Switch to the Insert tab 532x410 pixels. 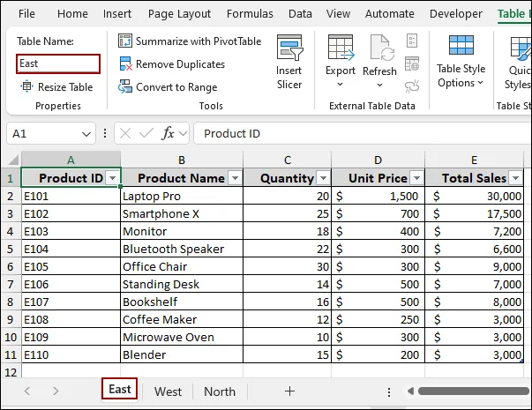tap(117, 14)
